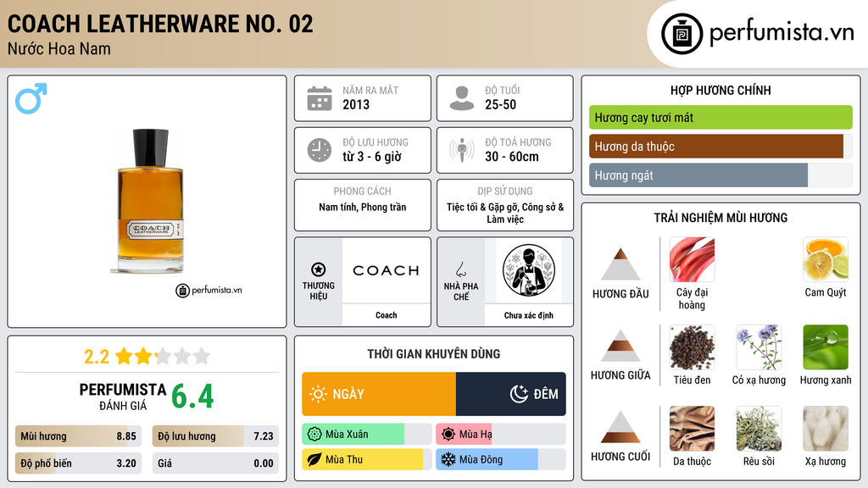Image resolution: width=868 pixels, height=488 pixels.
Task: Click the person icon beside Độ tuổi
Action: pos(462,98)
